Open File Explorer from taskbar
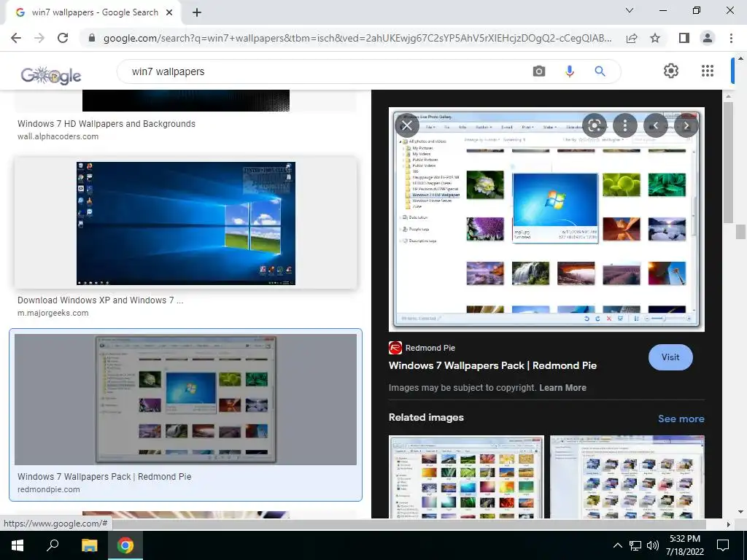The width and height of the screenshot is (747, 560). 89,545
